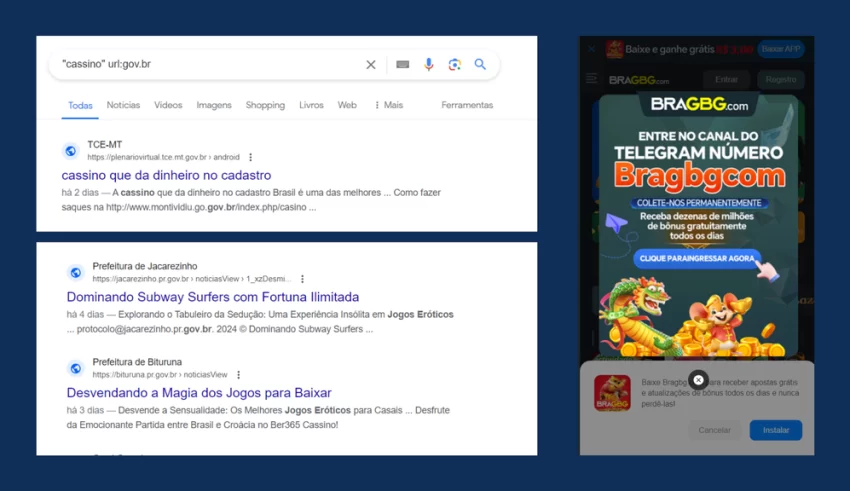Open three-dot options for Jacarezinho result
The width and height of the screenshot is (850, 491).
302,279
